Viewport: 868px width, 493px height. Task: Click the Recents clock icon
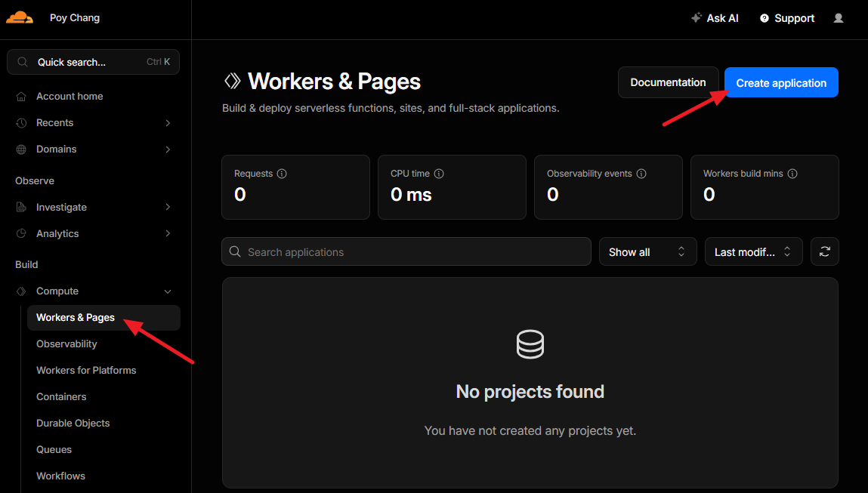coord(21,123)
